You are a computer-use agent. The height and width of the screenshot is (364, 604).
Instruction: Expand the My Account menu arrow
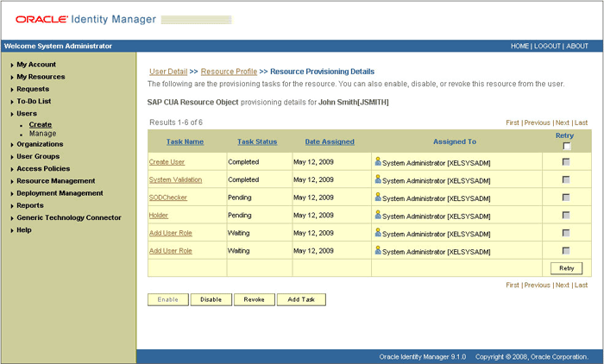click(x=12, y=65)
